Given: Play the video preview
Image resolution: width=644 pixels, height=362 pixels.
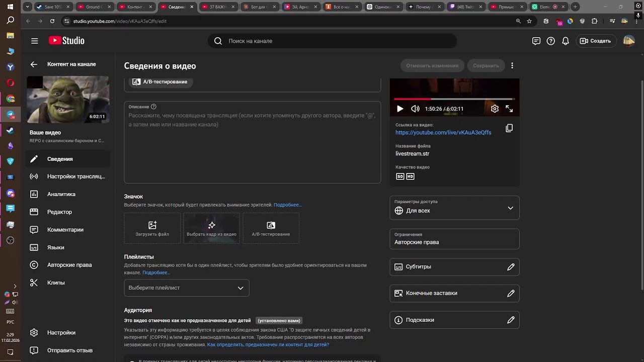Looking at the screenshot, I should pos(400,109).
